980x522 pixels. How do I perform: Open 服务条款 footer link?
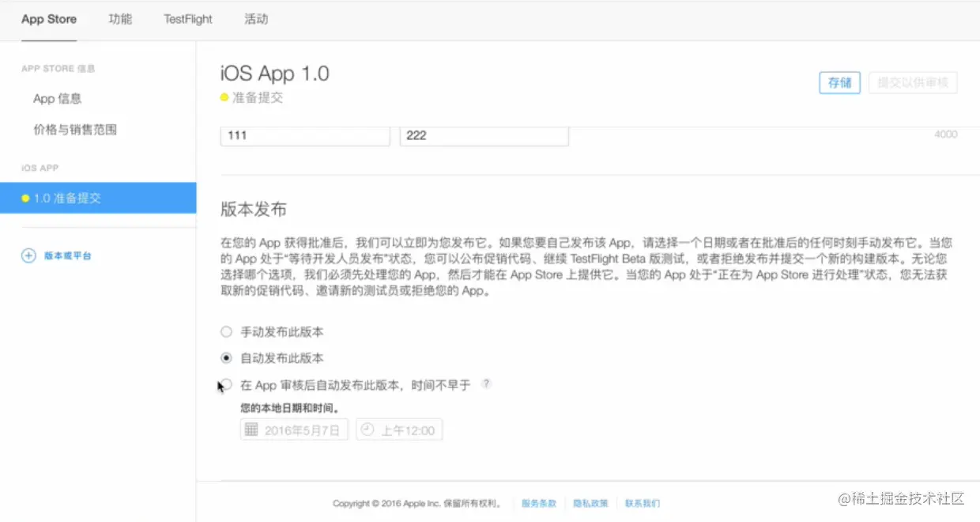[x=539, y=503]
